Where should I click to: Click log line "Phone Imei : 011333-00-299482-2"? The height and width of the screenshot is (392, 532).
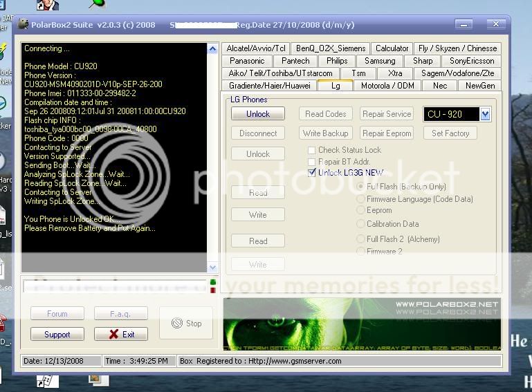[80, 93]
